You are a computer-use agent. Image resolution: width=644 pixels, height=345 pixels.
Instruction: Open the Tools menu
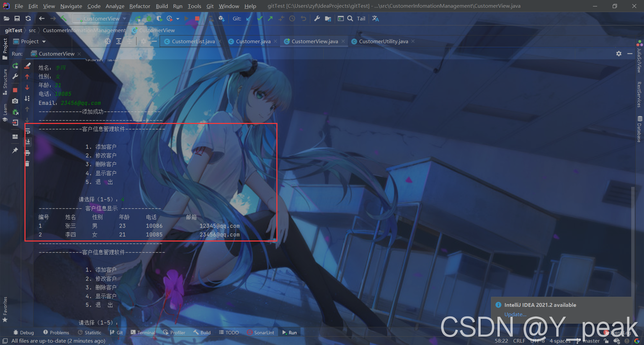coord(194,6)
